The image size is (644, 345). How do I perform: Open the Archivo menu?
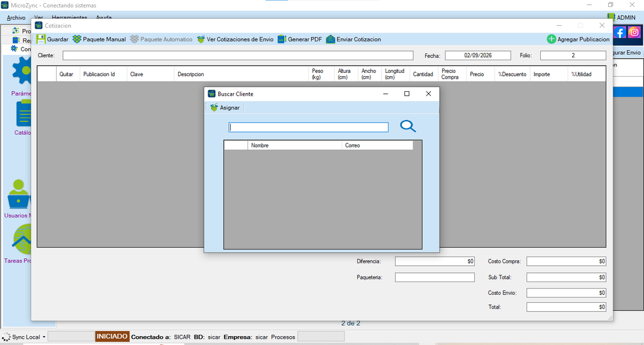[x=16, y=18]
